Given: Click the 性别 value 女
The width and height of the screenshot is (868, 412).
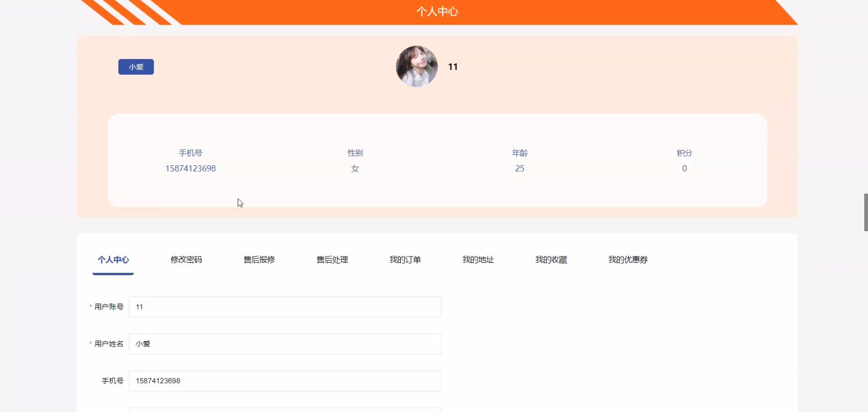Looking at the screenshot, I should pyautogui.click(x=355, y=168).
